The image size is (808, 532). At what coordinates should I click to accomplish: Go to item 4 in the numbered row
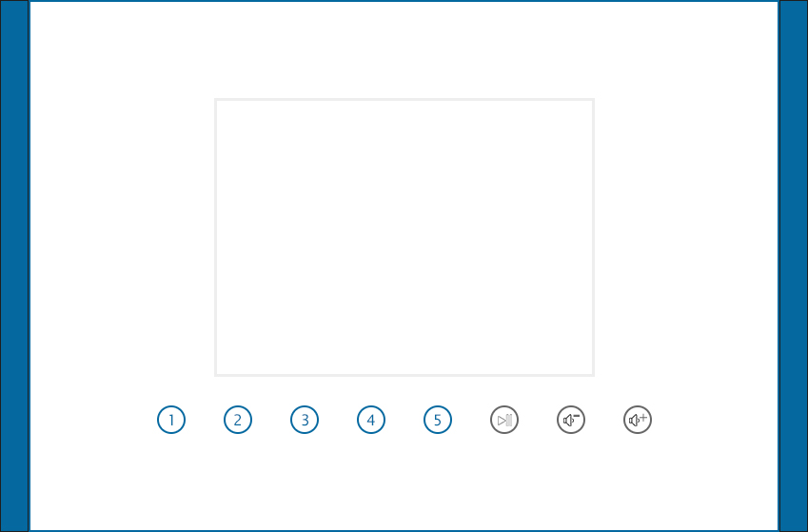pyautogui.click(x=371, y=420)
